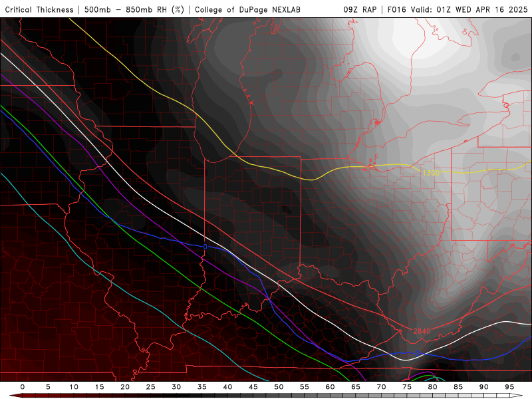The height and width of the screenshot is (399, 532).
Task: Click the "500mb – 850mb RH (%)" title text
Action: click(x=134, y=10)
